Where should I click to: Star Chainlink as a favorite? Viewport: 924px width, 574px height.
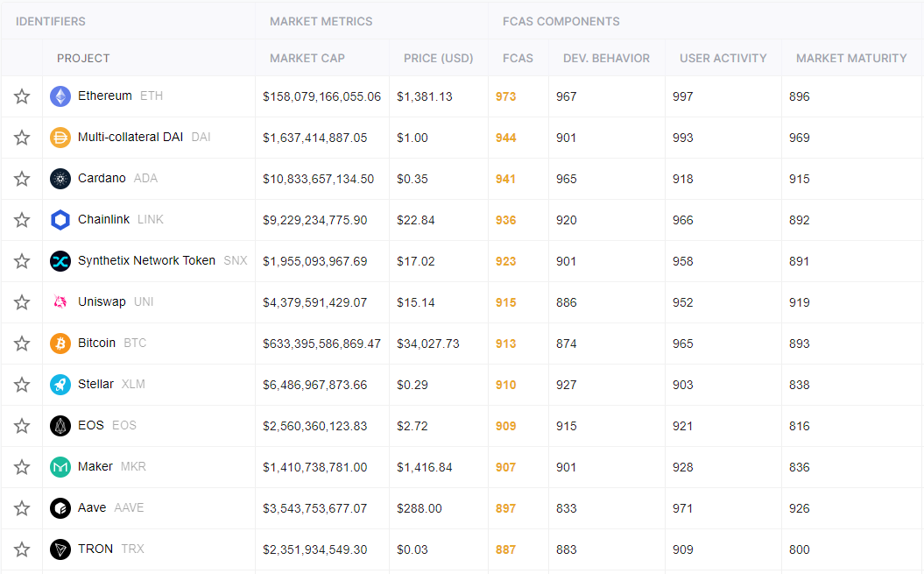point(22,220)
